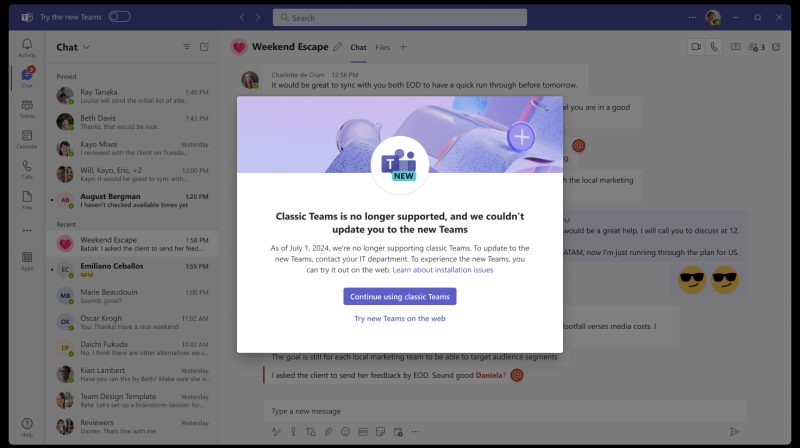Open the Beth Davis chat
This screenshot has height=448, width=800.
pos(132,122)
